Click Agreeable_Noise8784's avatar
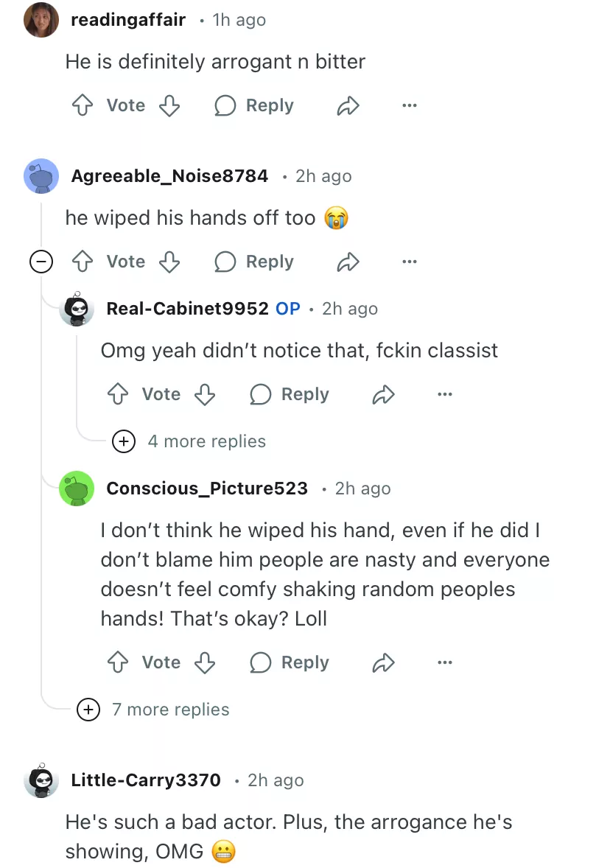Screen dimensions: 610x868 point(41,176)
